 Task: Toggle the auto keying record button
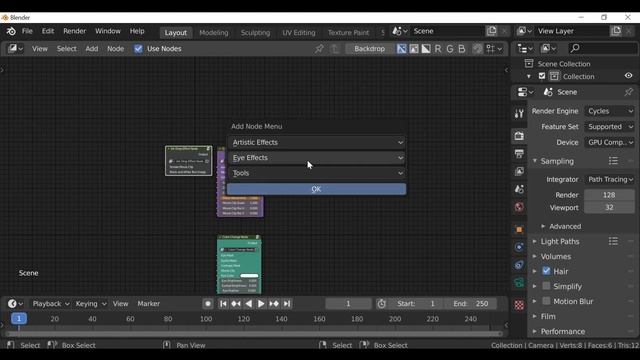point(208,304)
